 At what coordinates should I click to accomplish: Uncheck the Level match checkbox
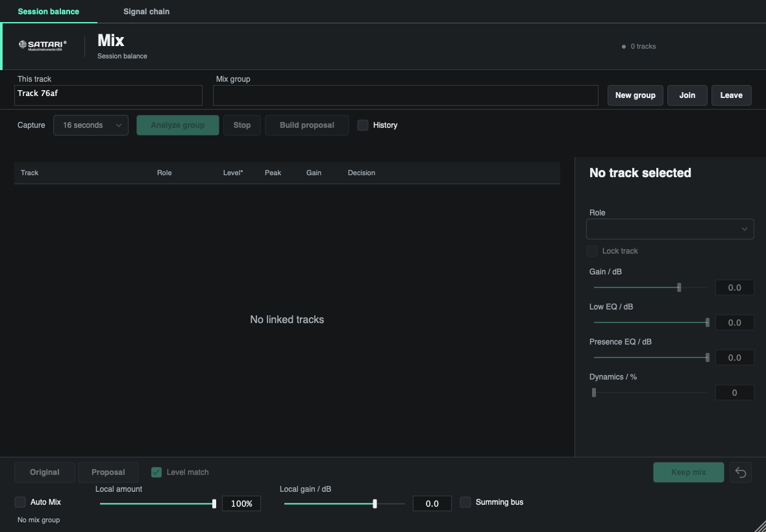[x=156, y=472]
